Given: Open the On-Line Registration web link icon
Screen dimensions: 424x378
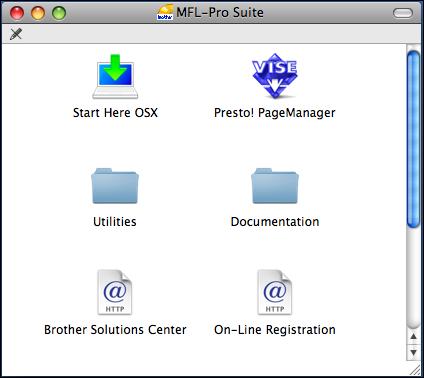Looking at the screenshot, I should (275, 292).
